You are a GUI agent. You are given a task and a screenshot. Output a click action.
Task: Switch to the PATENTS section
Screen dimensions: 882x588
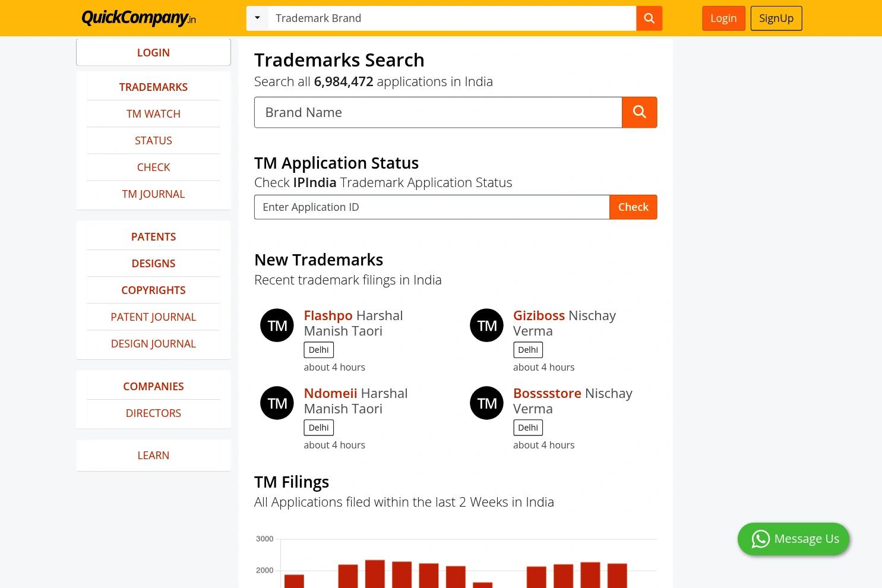tap(153, 236)
